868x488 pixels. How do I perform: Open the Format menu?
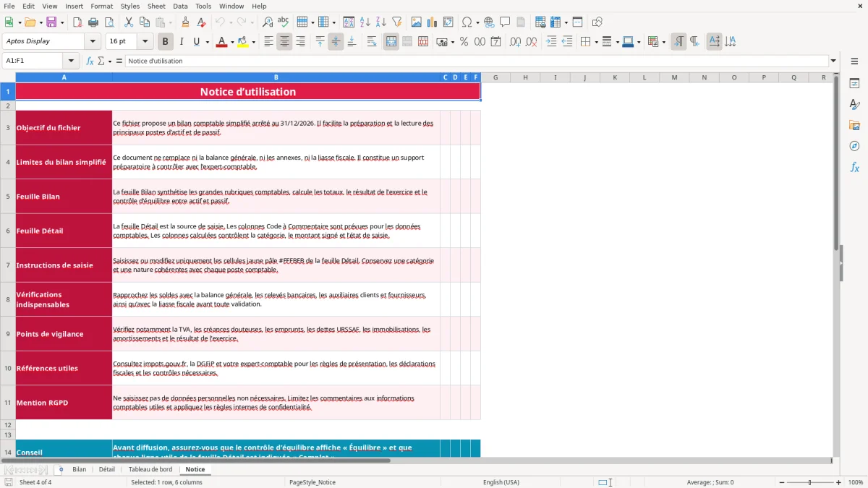102,6
